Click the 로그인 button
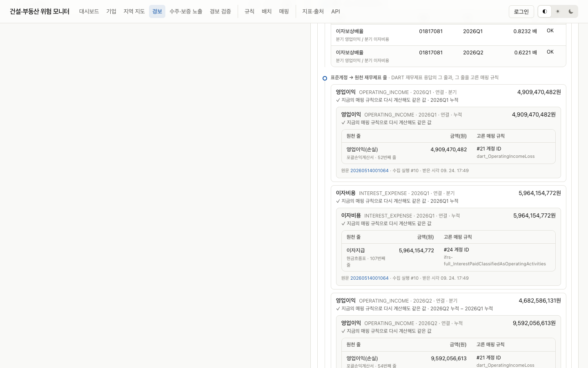 click(521, 11)
